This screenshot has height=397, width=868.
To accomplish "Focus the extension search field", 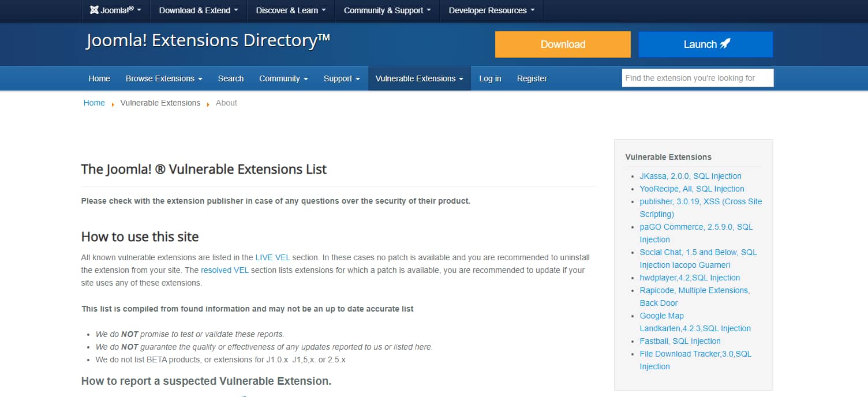I will (698, 78).
